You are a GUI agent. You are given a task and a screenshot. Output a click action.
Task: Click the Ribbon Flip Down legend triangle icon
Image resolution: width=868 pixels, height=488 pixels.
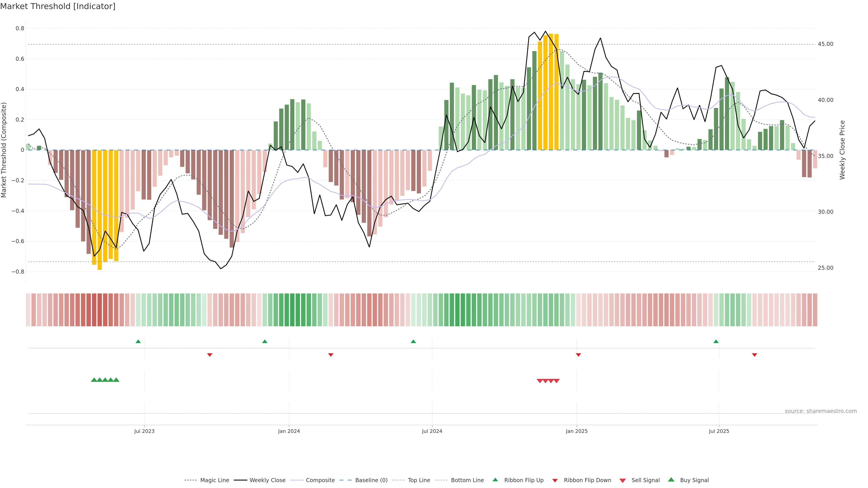tap(555, 481)
